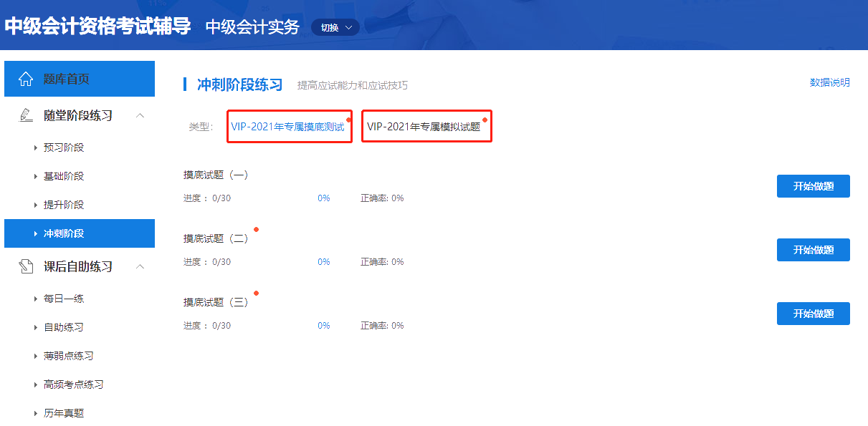868x426 pixels.
Task: Switch to VIP-2021年专属模拟试题 type
Action: pos(426,125)
